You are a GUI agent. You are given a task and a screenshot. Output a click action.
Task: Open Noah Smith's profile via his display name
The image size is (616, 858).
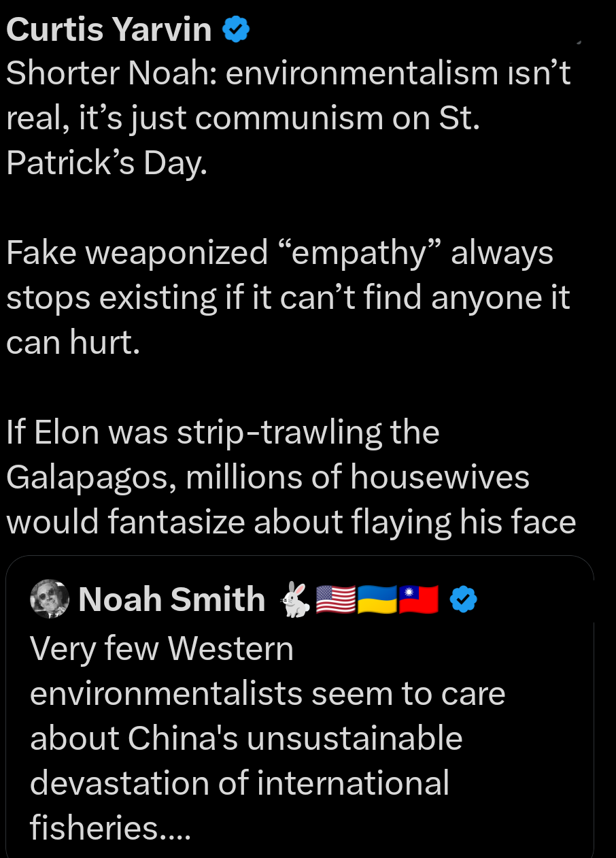point(171,599)
